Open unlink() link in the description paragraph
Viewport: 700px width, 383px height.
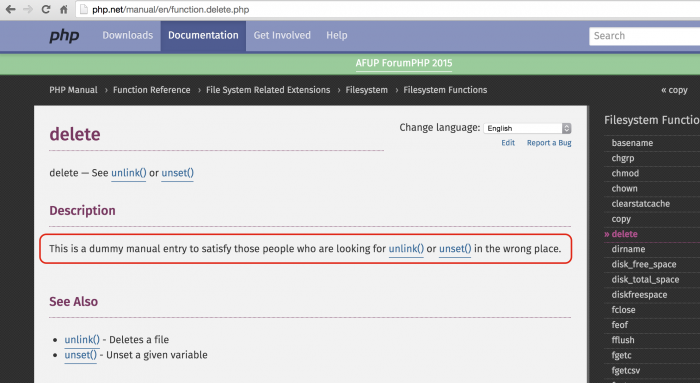tap(406, 249)
